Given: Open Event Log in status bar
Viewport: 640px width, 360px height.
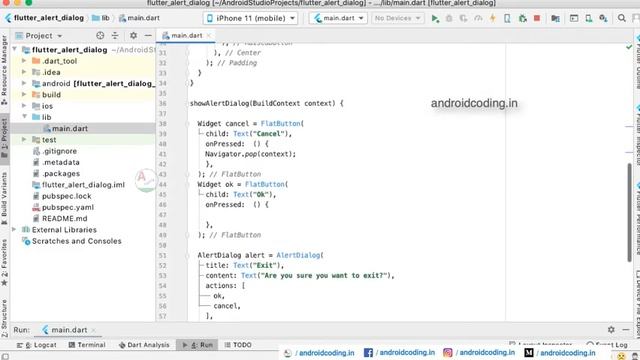Looking at the screenshot, I should [x=607, y=344].
